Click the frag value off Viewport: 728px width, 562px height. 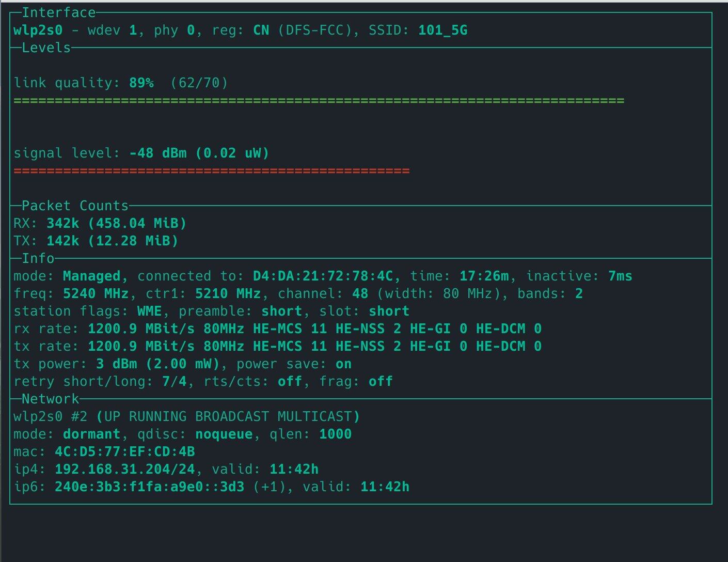(381, 381)
